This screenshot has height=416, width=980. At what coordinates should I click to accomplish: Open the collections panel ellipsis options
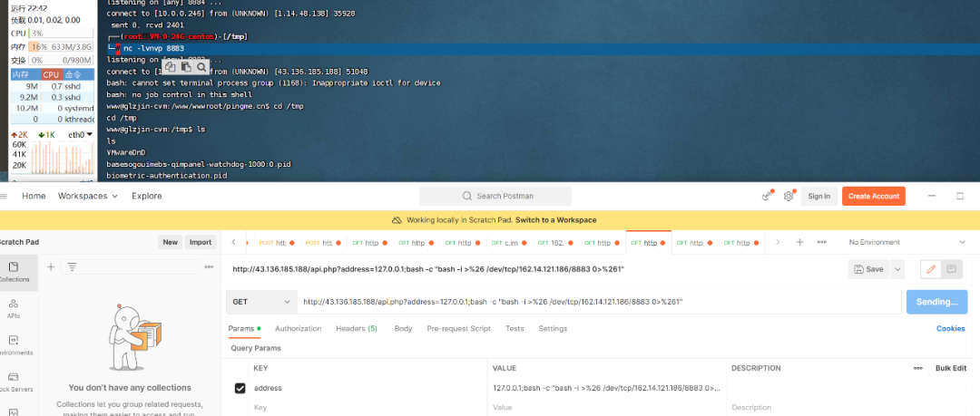pos(209,266)
